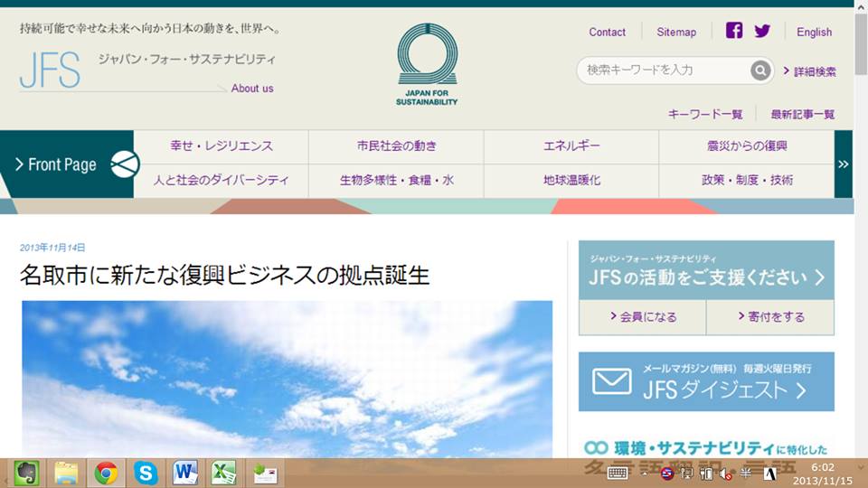The width and height of the screenshot is (868, 488).
Task: Switch site language to English
Action: pyautogui.click(x=815, y=33)
